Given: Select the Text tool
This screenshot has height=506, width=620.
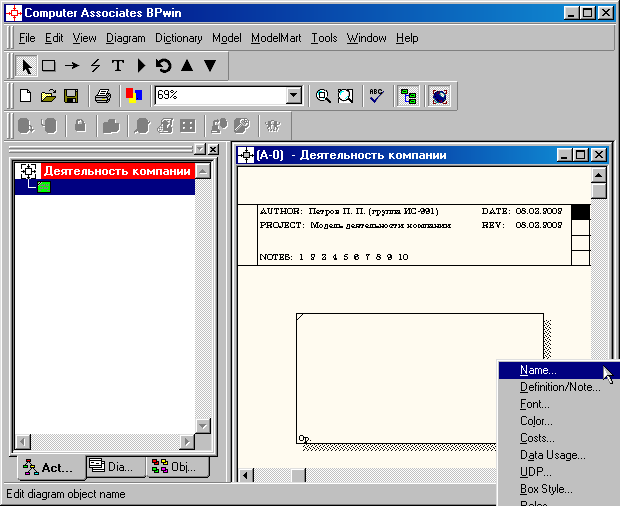Looking at the screenshot, I should click(118, 66).
